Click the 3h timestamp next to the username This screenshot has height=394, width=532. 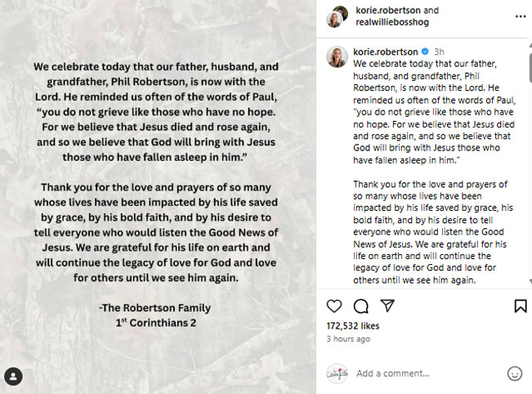439,51
